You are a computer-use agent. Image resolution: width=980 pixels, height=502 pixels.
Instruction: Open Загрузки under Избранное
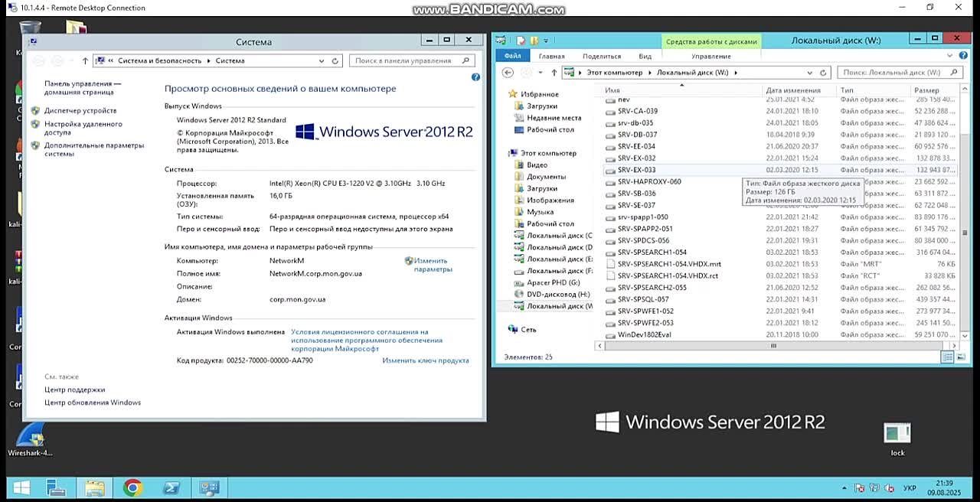[x=541, y=106]
